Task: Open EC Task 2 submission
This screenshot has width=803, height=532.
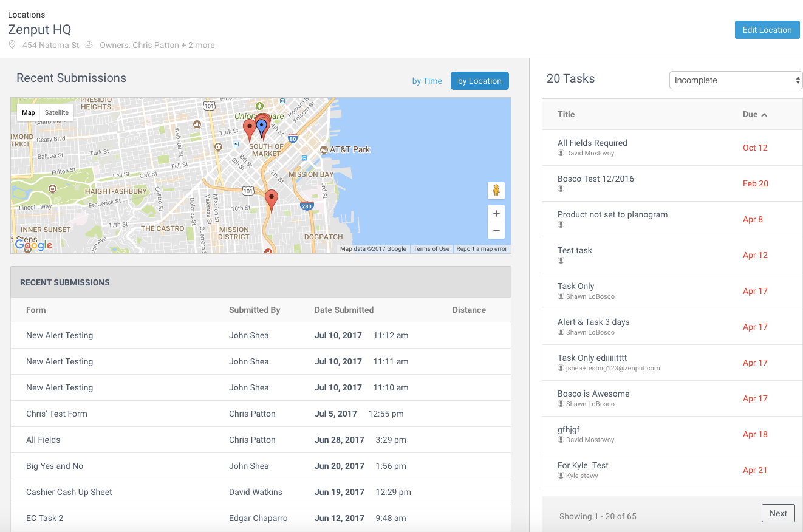Action: point(261,518)
